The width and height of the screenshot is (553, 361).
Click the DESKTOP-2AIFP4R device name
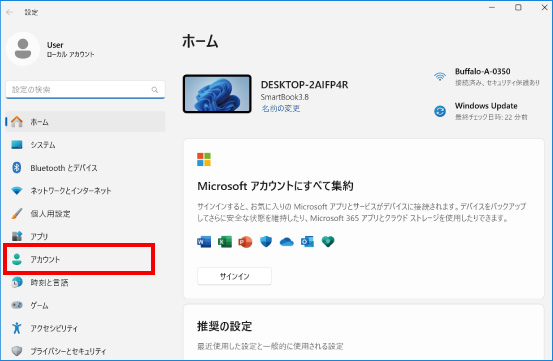(x=304, y=85)
